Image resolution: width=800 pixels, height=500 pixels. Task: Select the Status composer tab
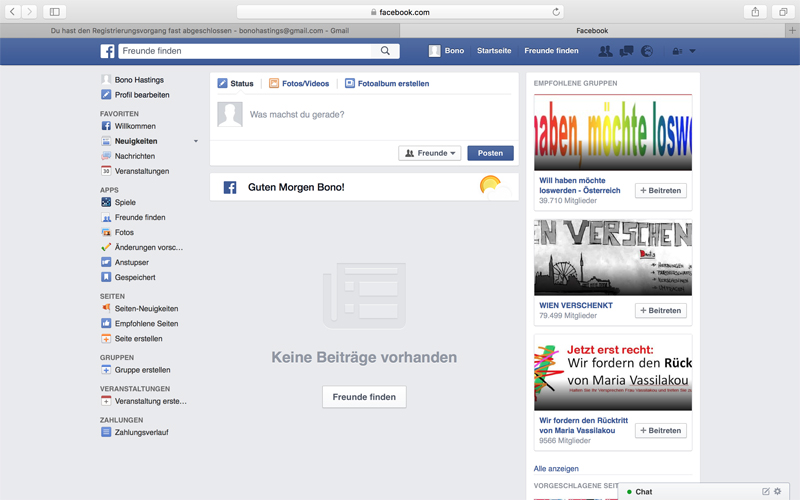[x=236, y=83]
